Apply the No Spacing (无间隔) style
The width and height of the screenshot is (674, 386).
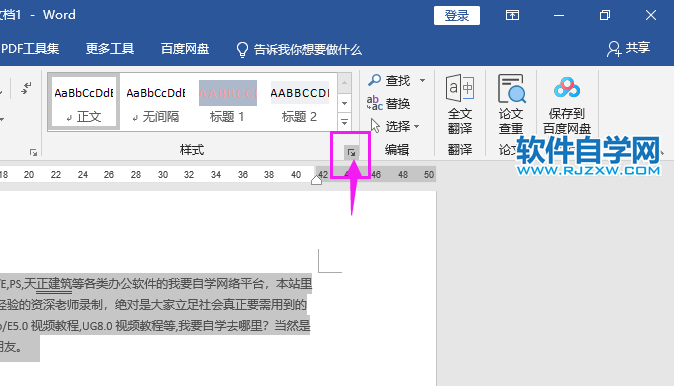pyautogui.click(x=156, y=102)
